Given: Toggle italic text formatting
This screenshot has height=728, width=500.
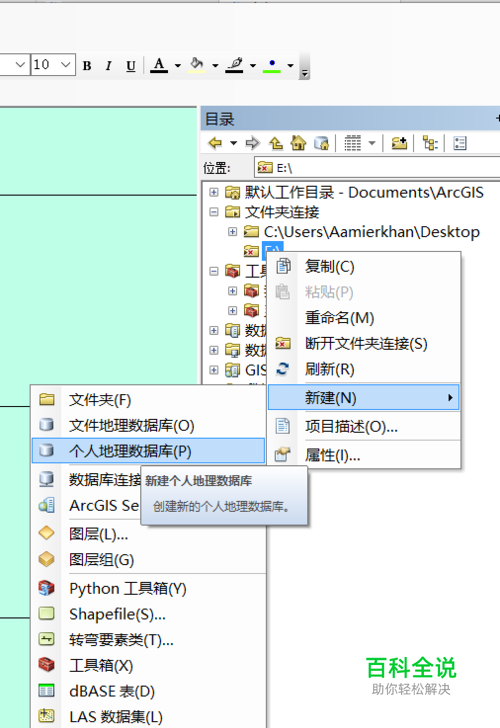Looking at the screenshot, I should 108,65.
